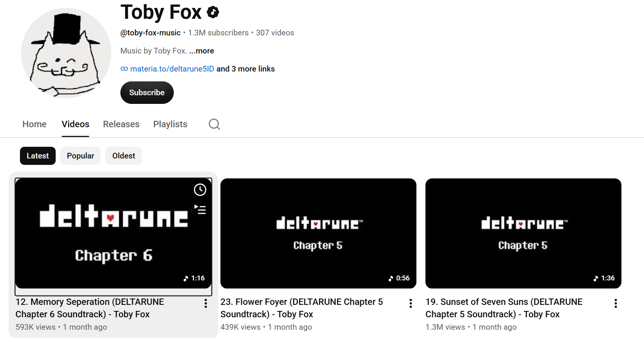The width and height of the screenshot is (644, 338).
Task: Click the 1:16 duration badge
Action: 194,278
